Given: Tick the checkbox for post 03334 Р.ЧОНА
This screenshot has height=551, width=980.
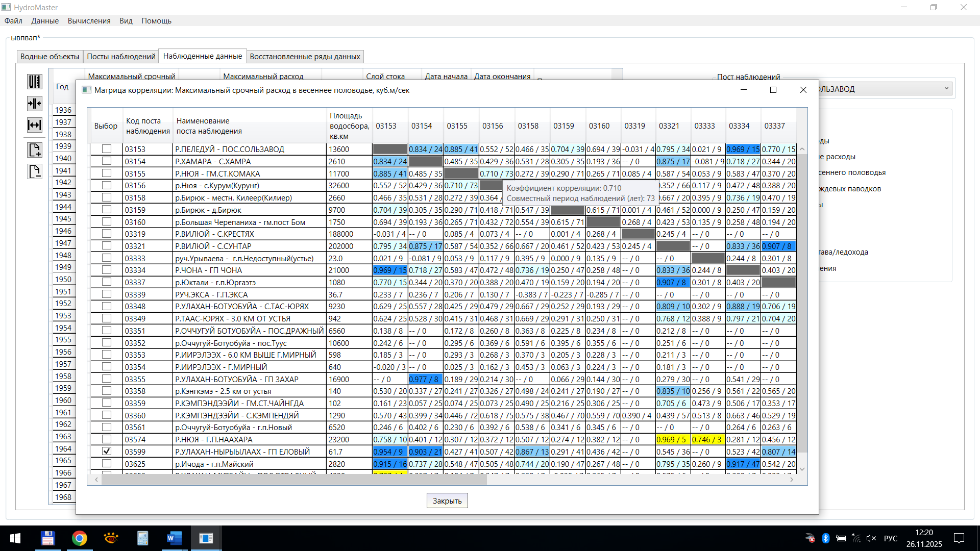Looking at the screenshot, I should (x=107, y=270).
